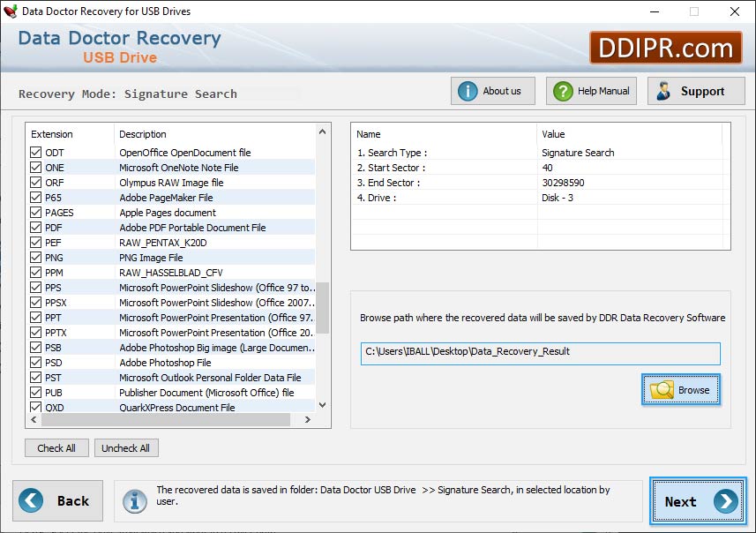Open the Support button
This screenshot has width=756, height=533.
(x=696, y=91)
